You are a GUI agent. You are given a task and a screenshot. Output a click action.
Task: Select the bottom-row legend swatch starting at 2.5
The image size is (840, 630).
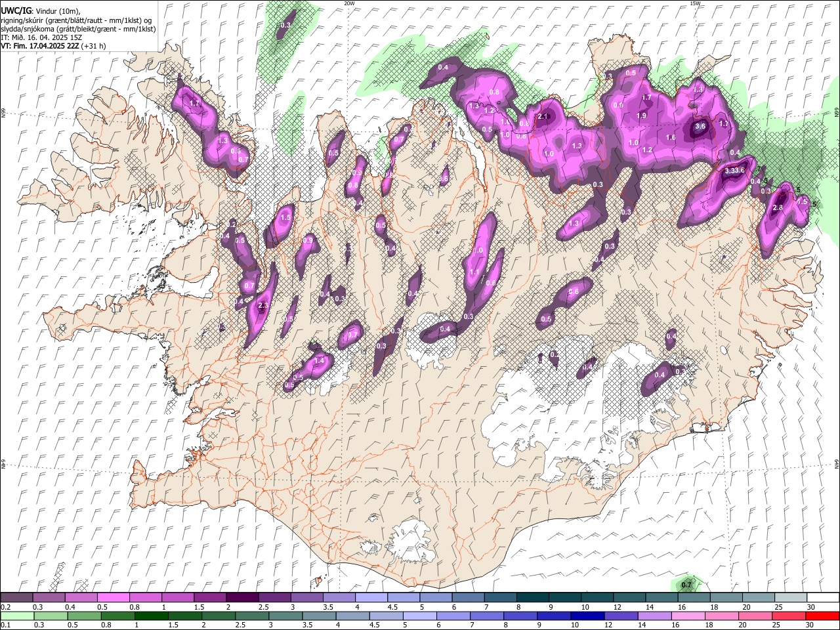coord(252,616)
